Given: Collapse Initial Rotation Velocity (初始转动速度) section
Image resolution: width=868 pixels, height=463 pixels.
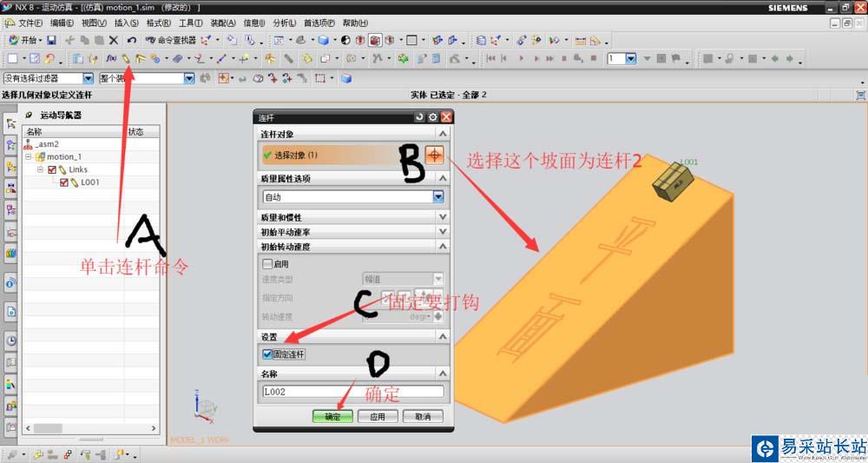Looking at the screenshot, I should pyautogui.click(x=443, y=247).
